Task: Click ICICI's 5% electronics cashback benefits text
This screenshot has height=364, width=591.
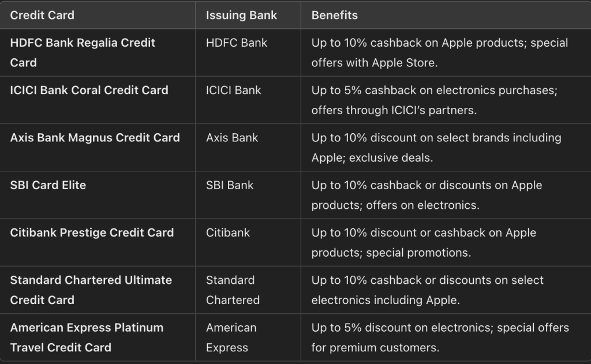Action: (x=434, y=100)
